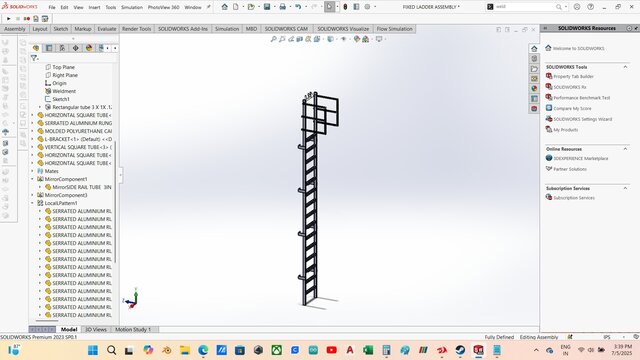The image size is (640, 360).
Task: Click Zoom to Fit in heads-up toolbar
Action: [x=273, y=39]
